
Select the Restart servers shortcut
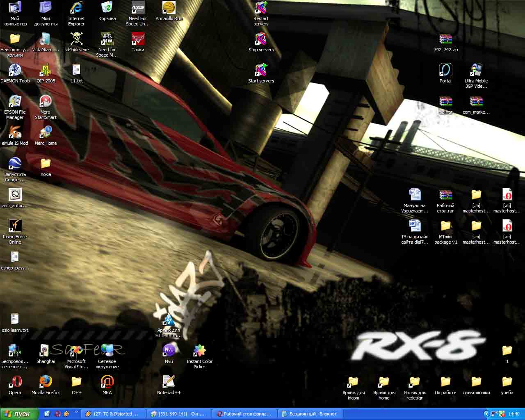point(261,13)
